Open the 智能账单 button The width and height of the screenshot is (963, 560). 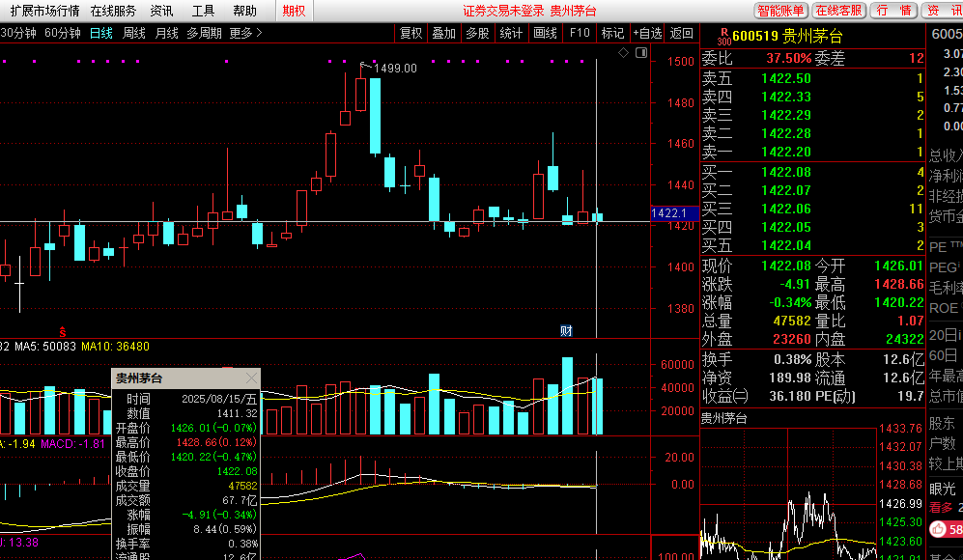[x=780, y=11]
